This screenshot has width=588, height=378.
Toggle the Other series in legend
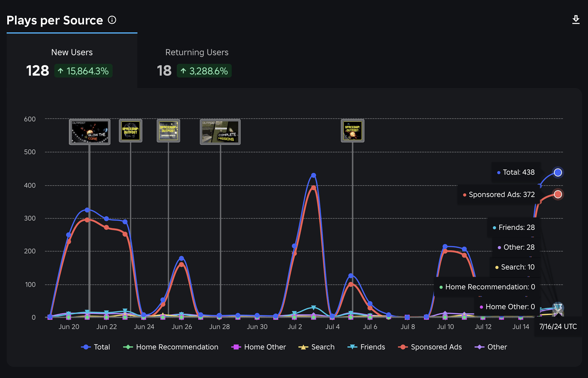pos(491,347)
